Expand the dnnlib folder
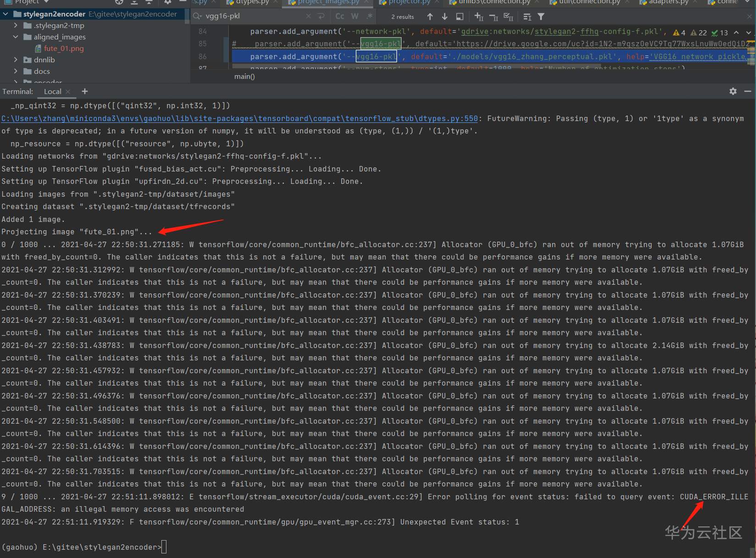 16,60
